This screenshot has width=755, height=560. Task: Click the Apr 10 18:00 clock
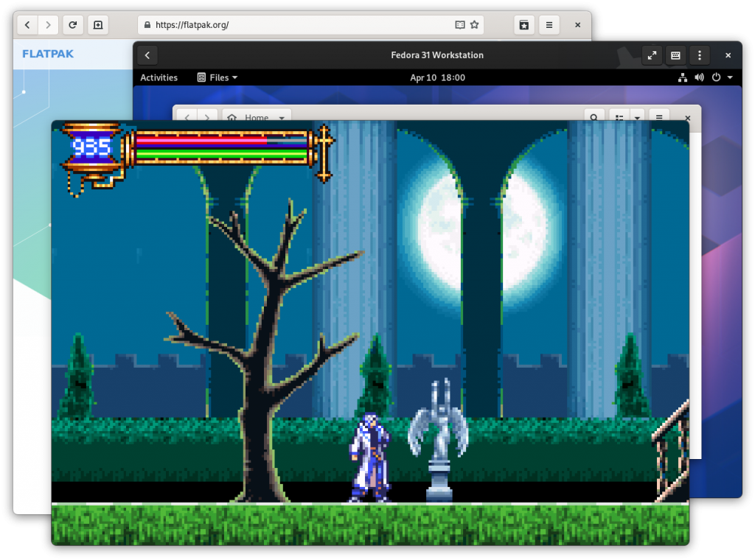(x=437, y=77)
